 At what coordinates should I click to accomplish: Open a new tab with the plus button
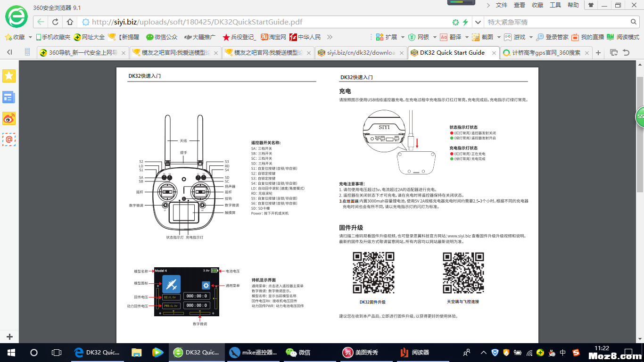[x=598, y=53]
